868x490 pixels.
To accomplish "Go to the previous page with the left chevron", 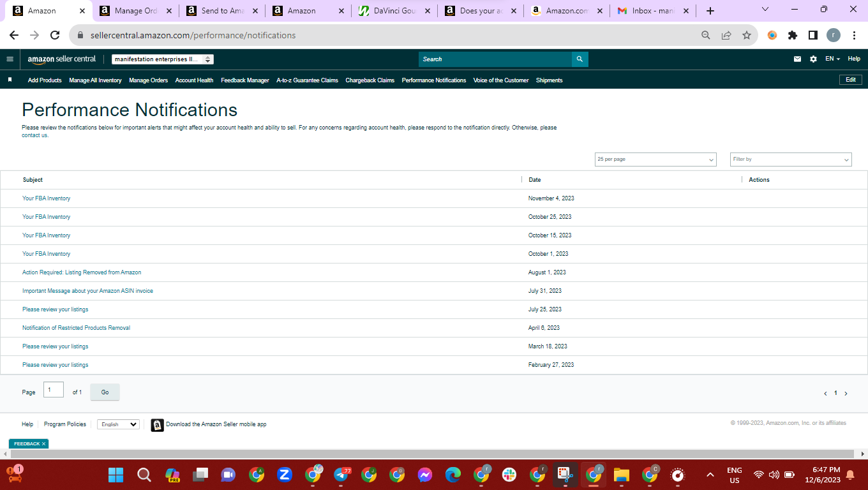I will pyautogui.click(x=825, y=394).
